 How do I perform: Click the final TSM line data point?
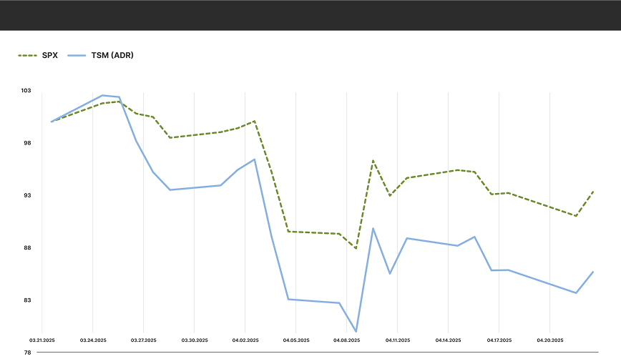pyautogui.click(x=593, y=272)
